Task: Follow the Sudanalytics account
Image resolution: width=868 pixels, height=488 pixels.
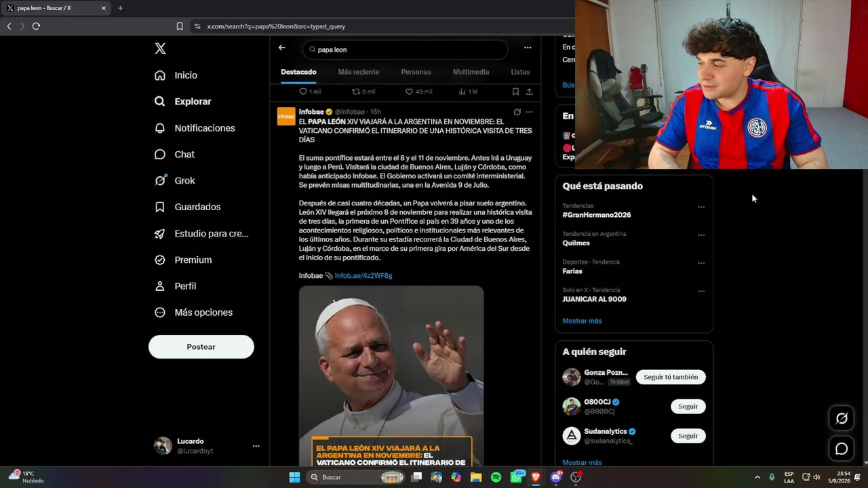Action: coord(688,436)
